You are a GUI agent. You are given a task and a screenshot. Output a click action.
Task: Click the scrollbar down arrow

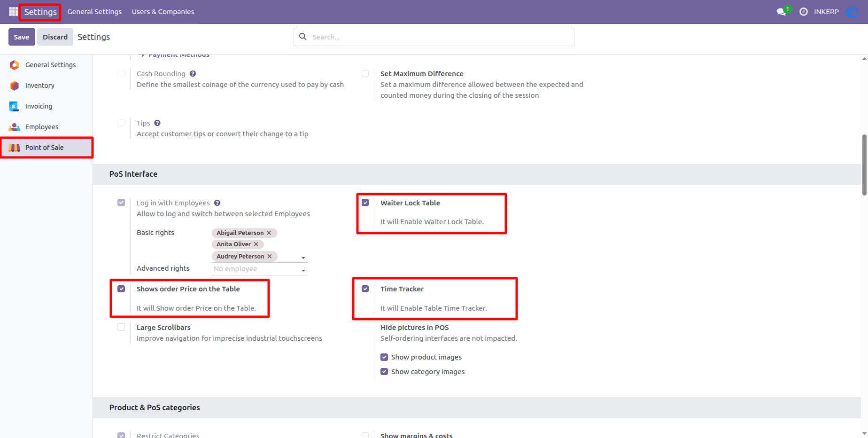(864, 434)
